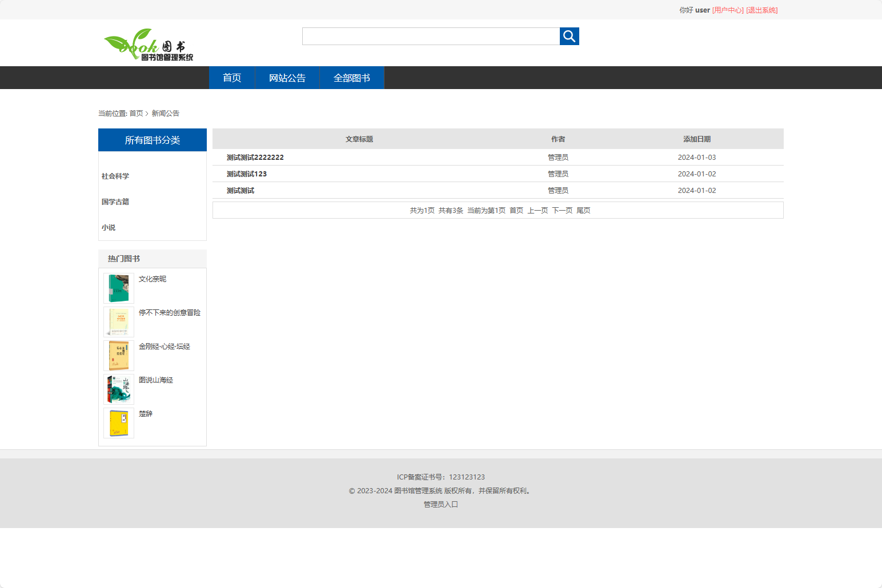Click the 共有3条 pagination count
The image size is (882, 588).
pyautogui.click(x=451, y=211)
